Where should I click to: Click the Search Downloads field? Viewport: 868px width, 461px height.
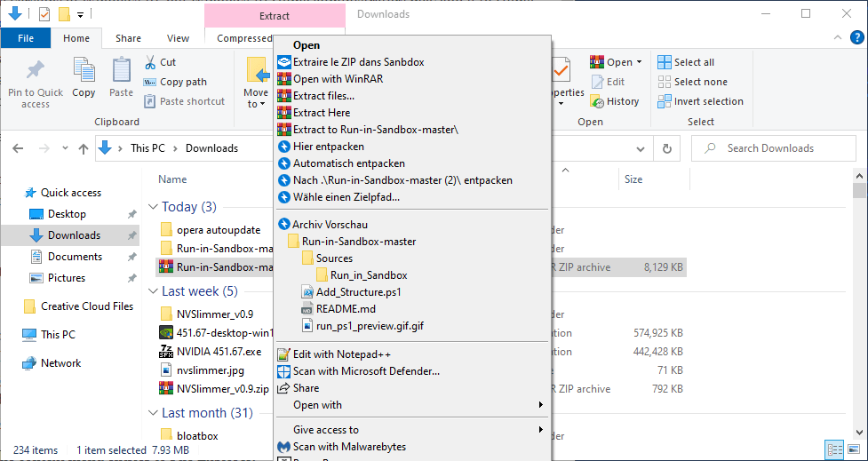(x=773, y=148)
